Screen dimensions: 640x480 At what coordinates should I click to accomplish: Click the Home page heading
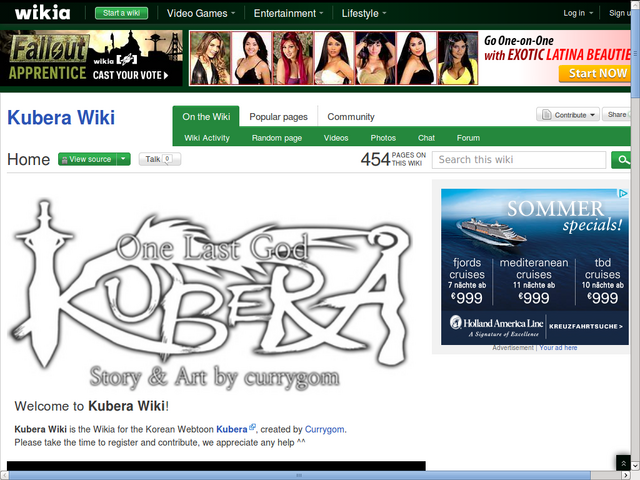29,160
